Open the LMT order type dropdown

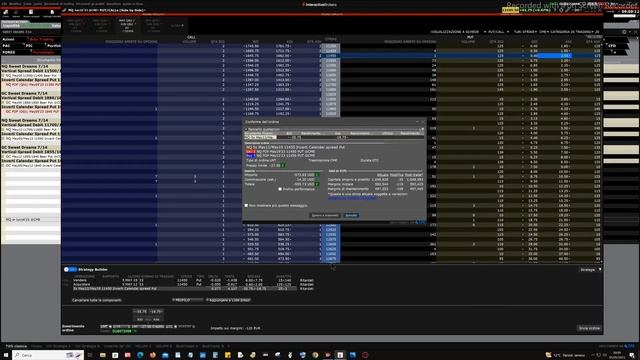(106, 327)
